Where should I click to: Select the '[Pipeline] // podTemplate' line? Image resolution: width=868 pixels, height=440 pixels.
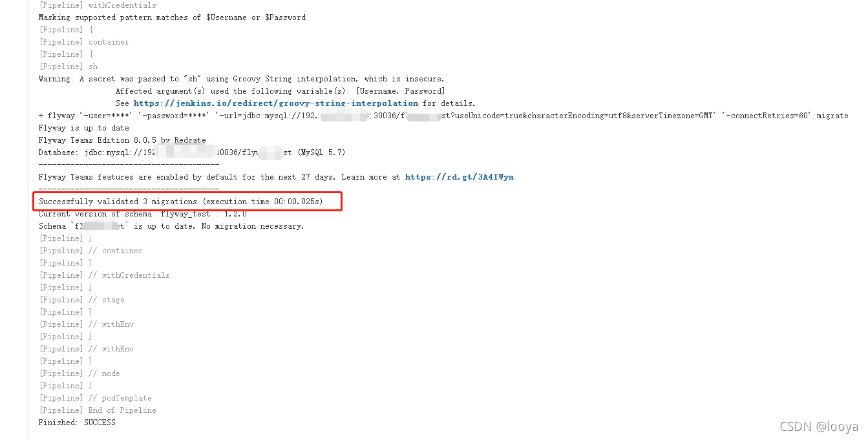coord(95,398)
